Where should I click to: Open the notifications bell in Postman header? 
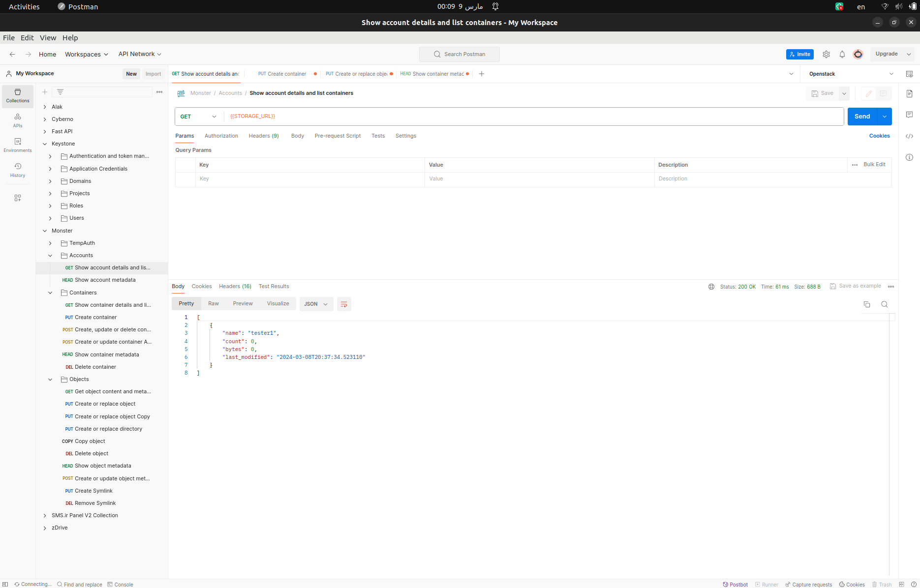(842, 54)
